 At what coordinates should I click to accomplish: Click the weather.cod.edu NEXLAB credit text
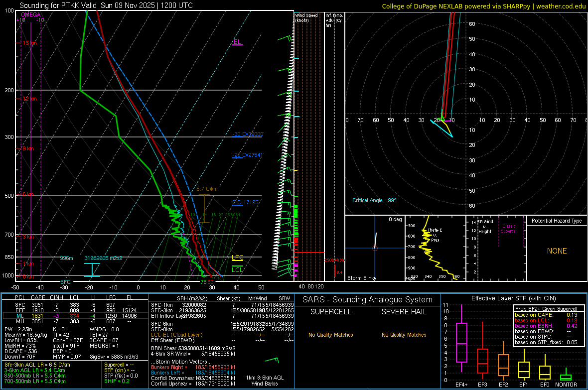(x=483, y=6)
